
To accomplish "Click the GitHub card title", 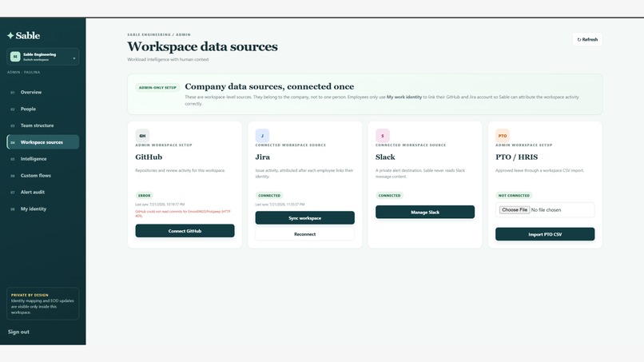I will (x=149, y=157).
